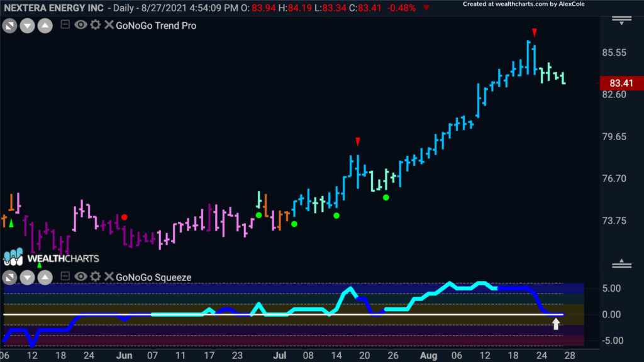Click the 28 date axis label
Viewport: 644px width, 362px height.
[x=570, y=356]
